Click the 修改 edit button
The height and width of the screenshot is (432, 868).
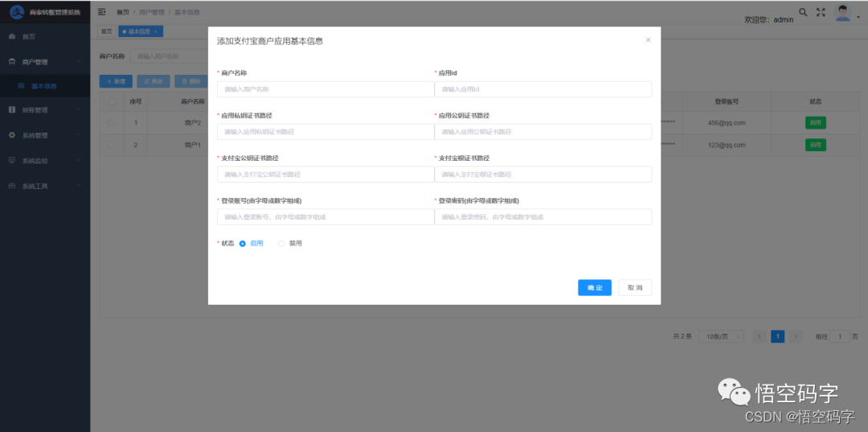coord(154,81)
